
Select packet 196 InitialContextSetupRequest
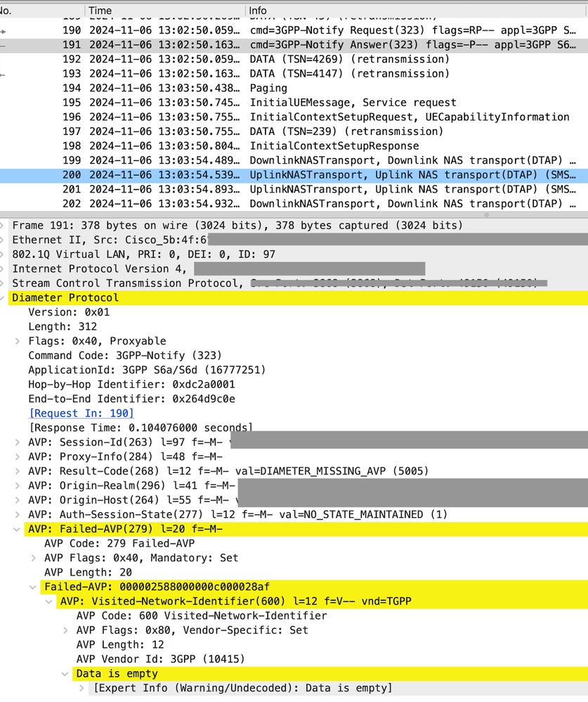tap(294, 117)
